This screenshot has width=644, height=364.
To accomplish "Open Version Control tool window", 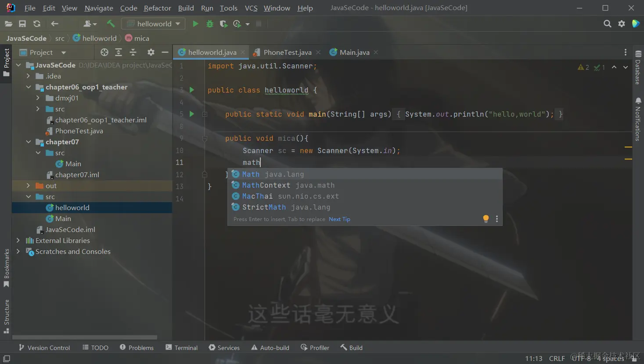I will 44,348.
